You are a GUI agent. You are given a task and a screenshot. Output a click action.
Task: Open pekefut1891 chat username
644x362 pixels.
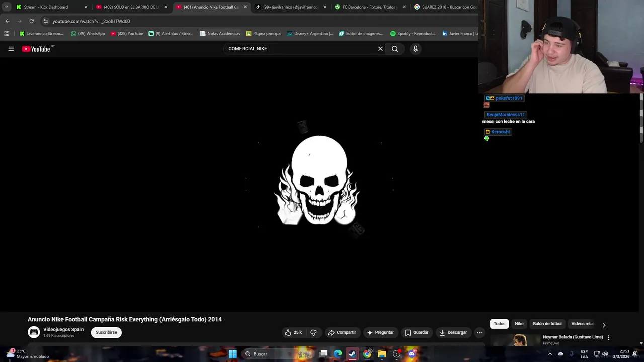[x=509, y=98]
